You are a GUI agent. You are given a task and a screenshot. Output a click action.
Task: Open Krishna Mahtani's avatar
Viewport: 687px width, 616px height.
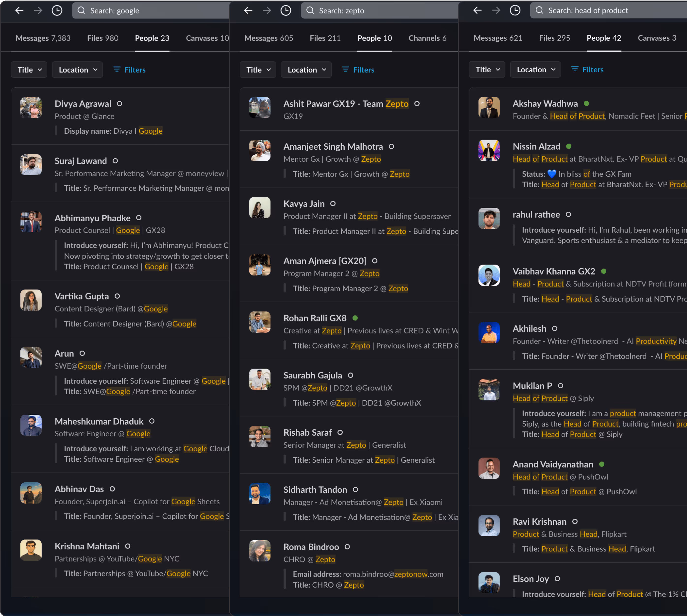(31, 550)
